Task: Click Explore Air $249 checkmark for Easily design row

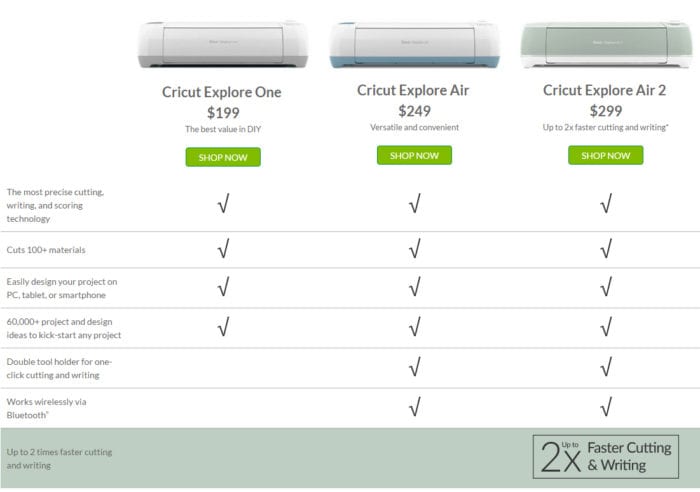Action: [x=414, y=287]
